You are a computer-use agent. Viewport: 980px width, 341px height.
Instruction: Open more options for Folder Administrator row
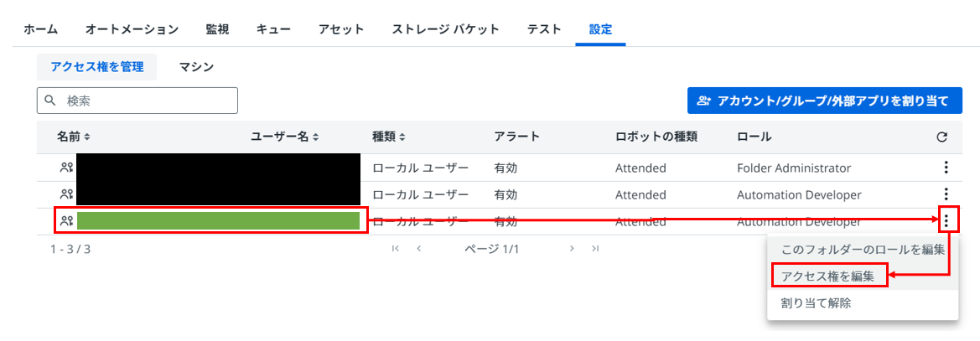point(946,168)
